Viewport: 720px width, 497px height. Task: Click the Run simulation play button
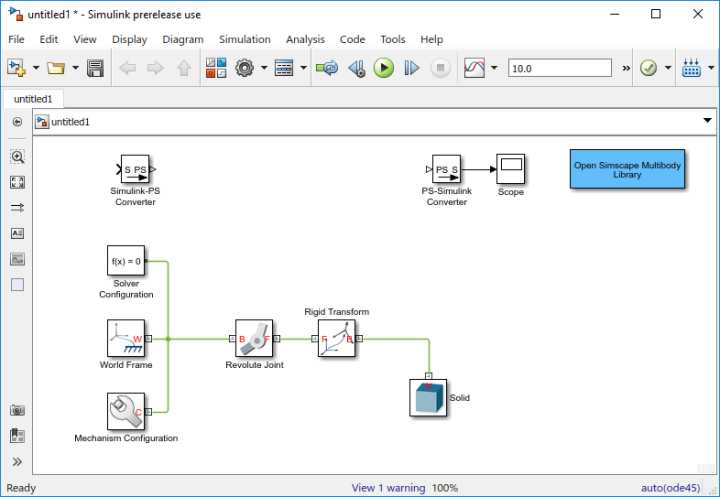pos(383,68)
